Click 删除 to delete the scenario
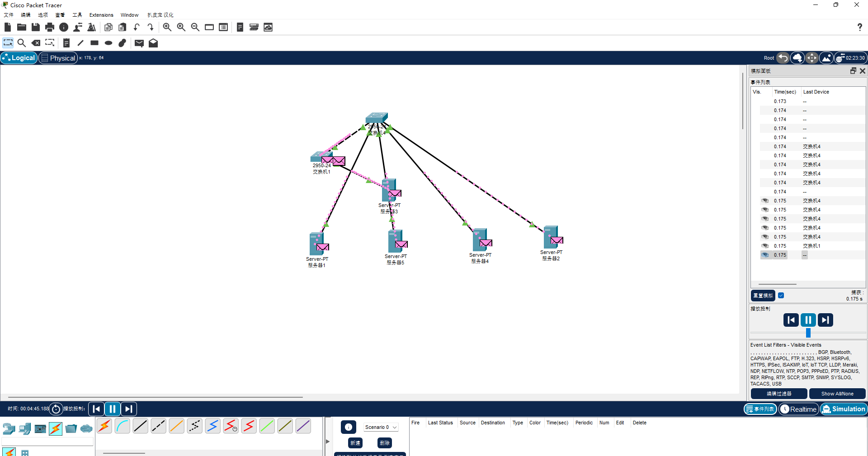 pyautogui.click(x=385, y=443)
